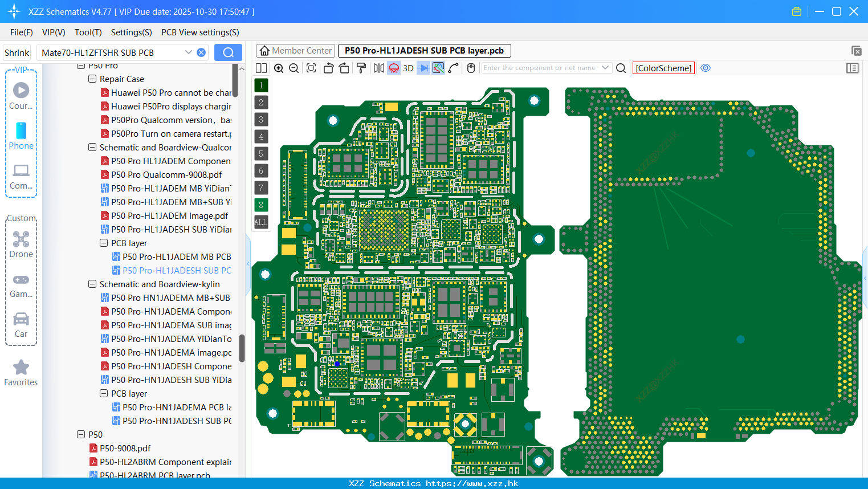Screen dimensions: 868x489
Task: Fit the PCB to the window
Action: tap(311, 68)
